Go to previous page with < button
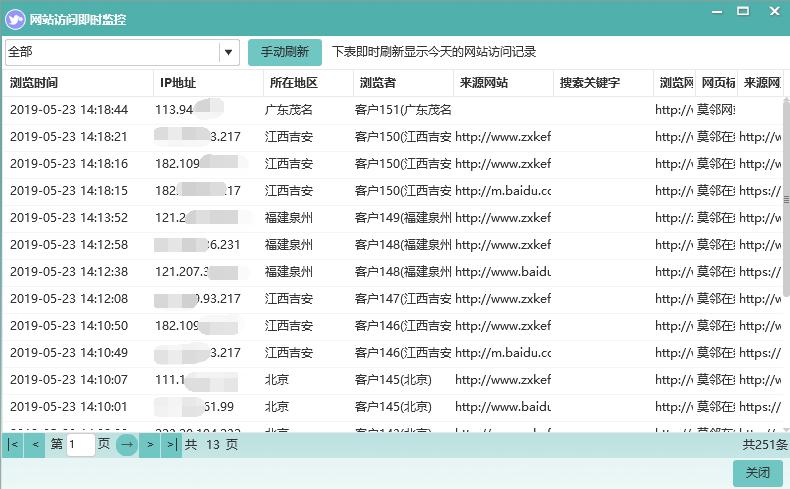The width and height of the screenshot is (790, 489). tap(35, 445)
